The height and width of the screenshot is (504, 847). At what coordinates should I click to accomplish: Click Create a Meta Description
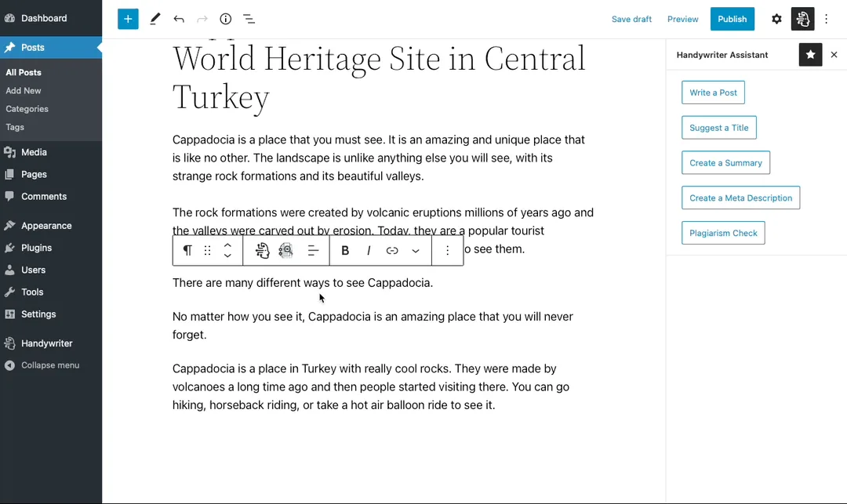(x=740, y=198)
